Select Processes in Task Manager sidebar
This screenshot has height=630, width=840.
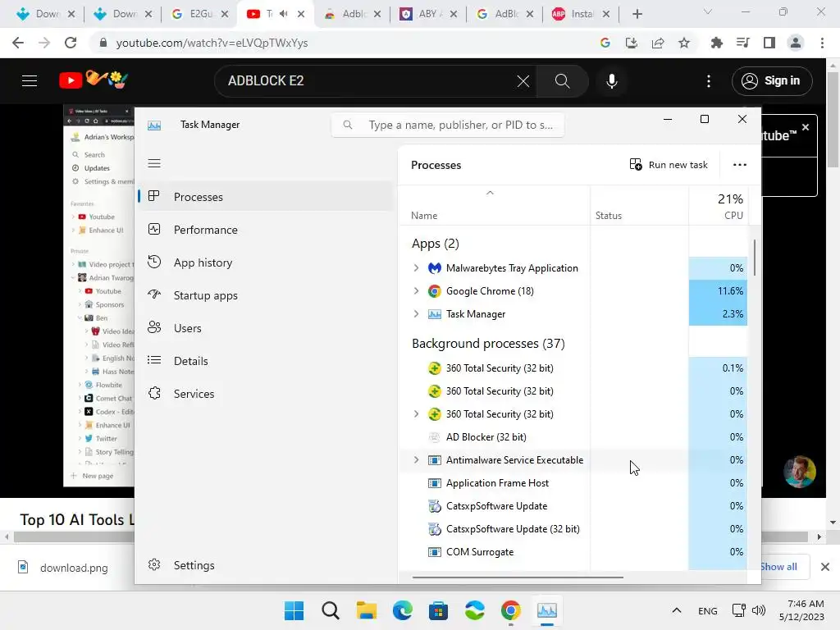coord(267,197)
